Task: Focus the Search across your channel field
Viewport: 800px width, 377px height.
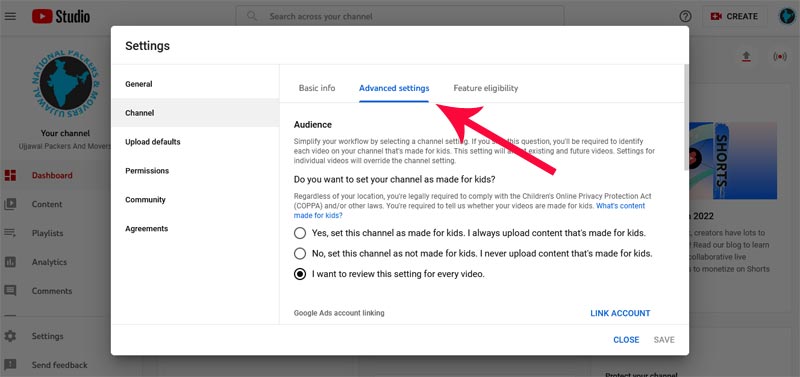Action: click(399, 16)
